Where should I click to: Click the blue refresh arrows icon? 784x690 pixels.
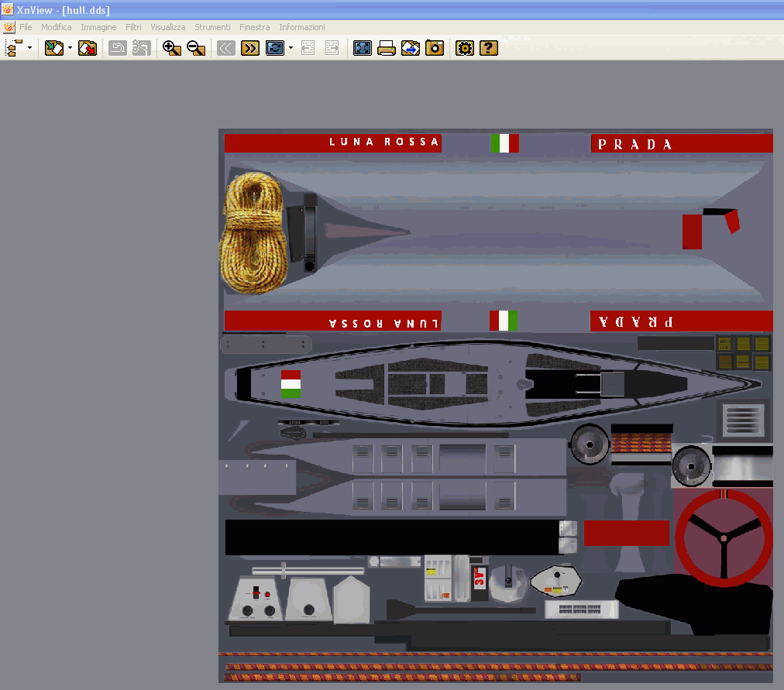pos(274,48)
